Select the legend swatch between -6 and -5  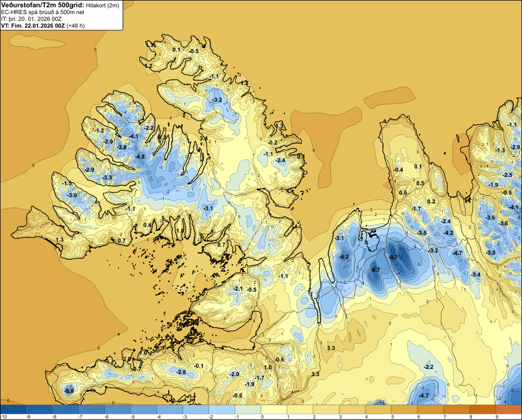(x=117, y=409)
